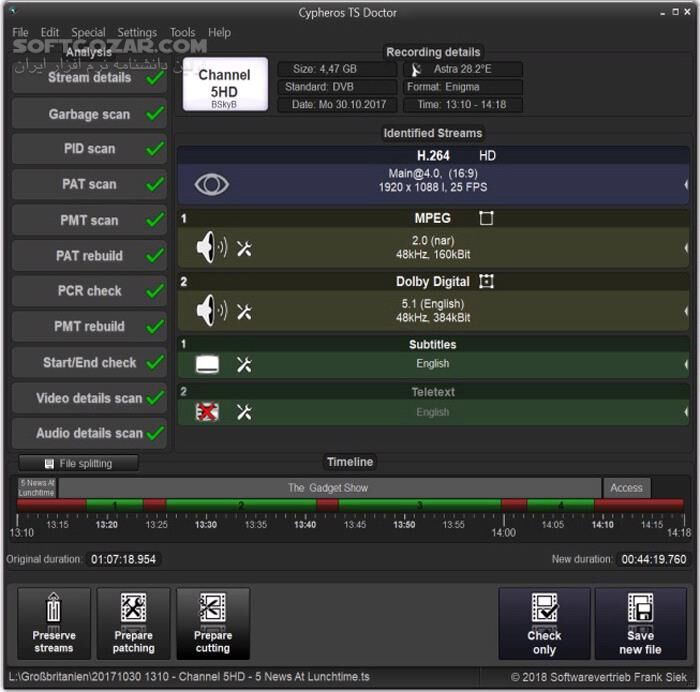Expand the H.264 video stream arrow
This screenshot has width=700, height=692.
click(686, 185)
